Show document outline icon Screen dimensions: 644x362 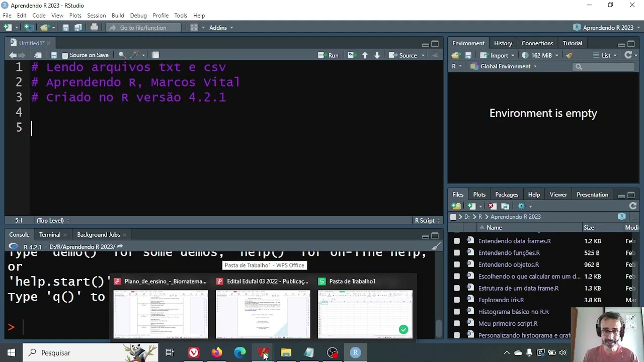point(435,55)
